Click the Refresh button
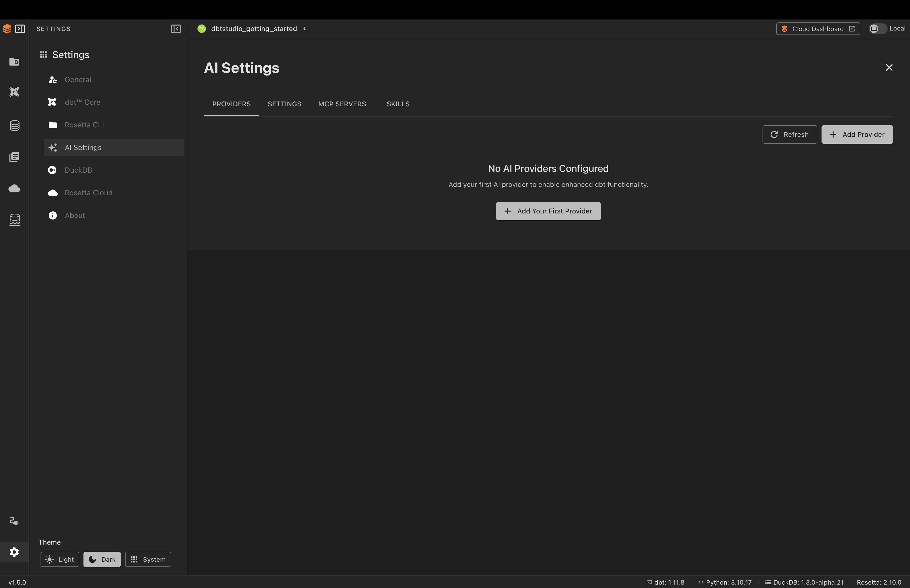910x588 pixels. coord(790,134)
